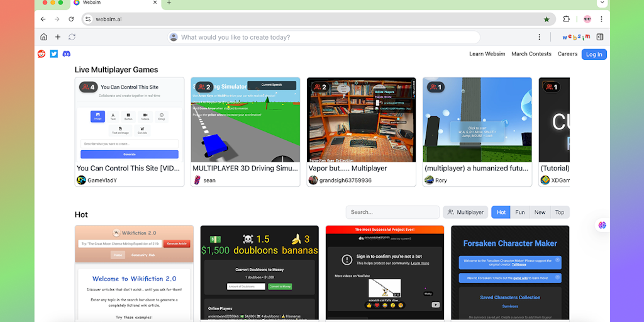The height and width of the screenshot is (322, 644).
Task: Open the Twitter social icon
Action: click(54, 54)
